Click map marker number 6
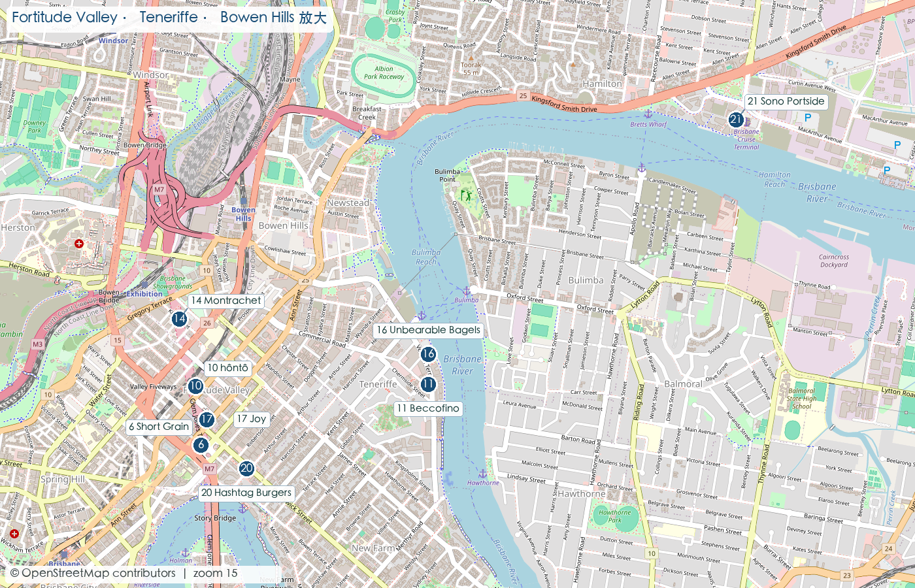The image size is (915, 588). tap(201, 445)
